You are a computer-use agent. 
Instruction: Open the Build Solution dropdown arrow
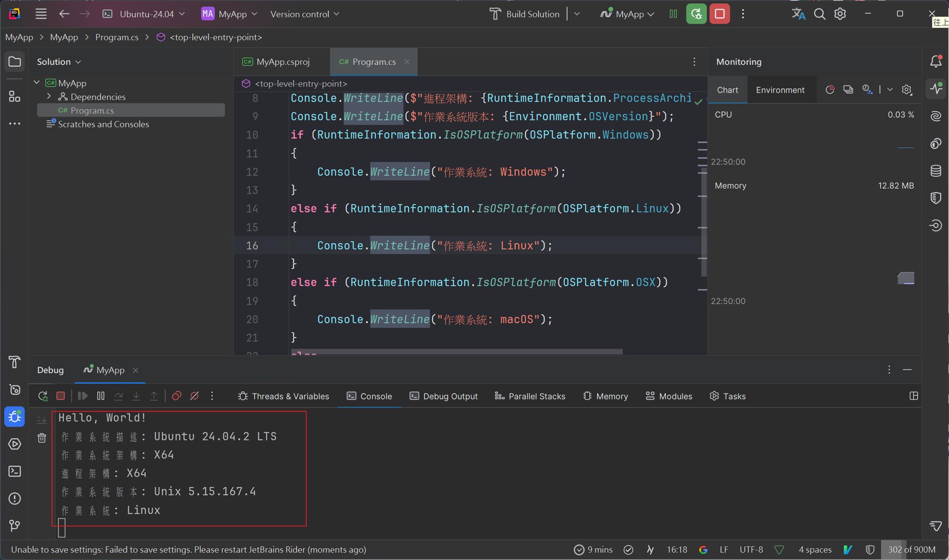[x=577, y=14]
